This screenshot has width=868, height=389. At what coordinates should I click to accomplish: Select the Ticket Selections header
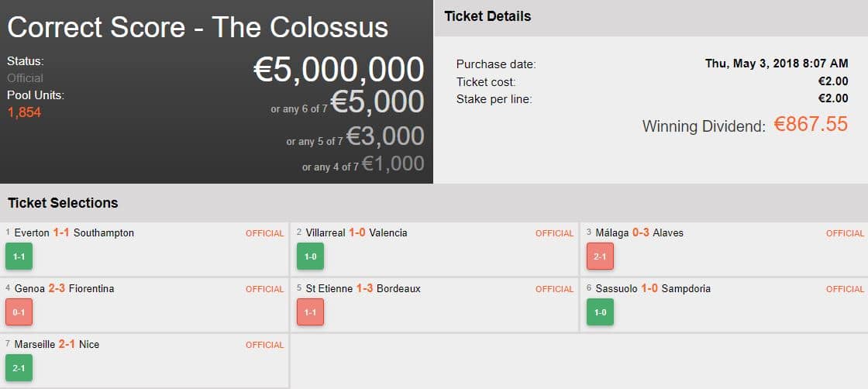click(x=63, y=203)
